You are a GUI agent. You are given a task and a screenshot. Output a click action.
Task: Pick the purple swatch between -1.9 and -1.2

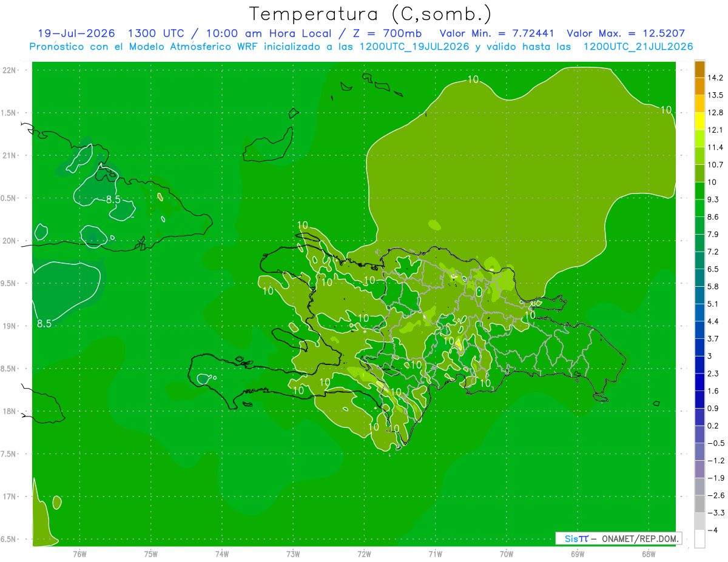click(699, 469)
